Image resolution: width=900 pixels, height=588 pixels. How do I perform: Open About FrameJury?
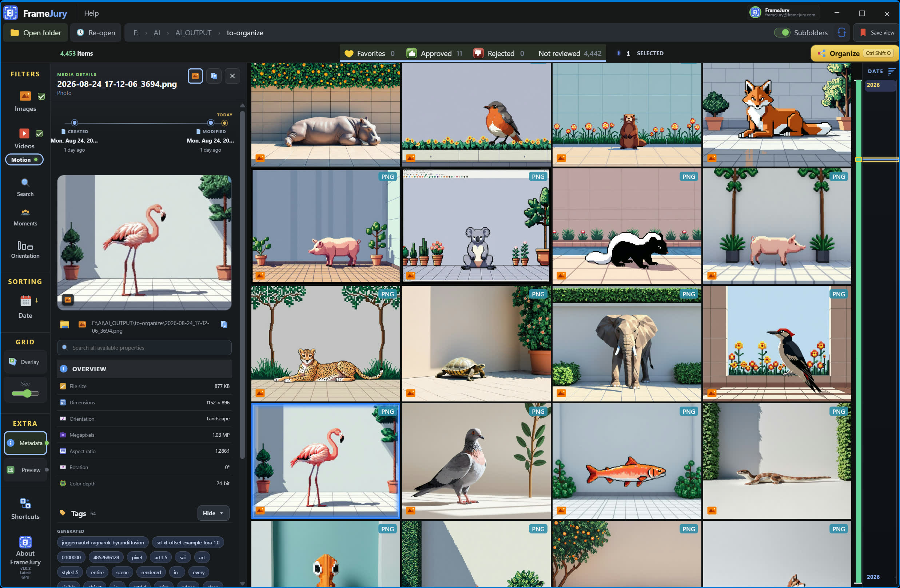coord(25,557)
